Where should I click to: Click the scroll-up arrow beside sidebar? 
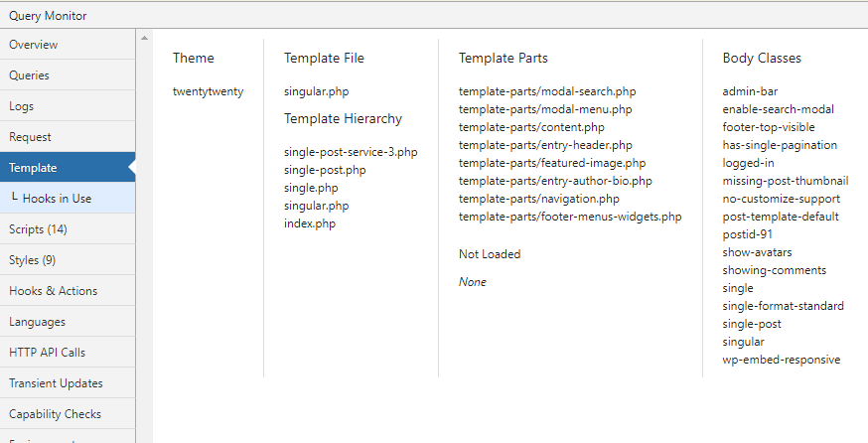pos(144,38)
